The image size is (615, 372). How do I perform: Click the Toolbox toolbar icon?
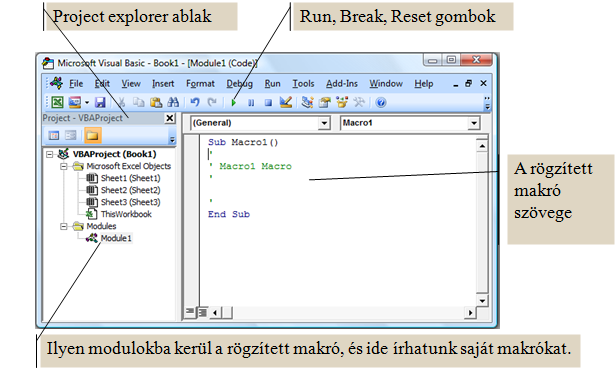359,102
